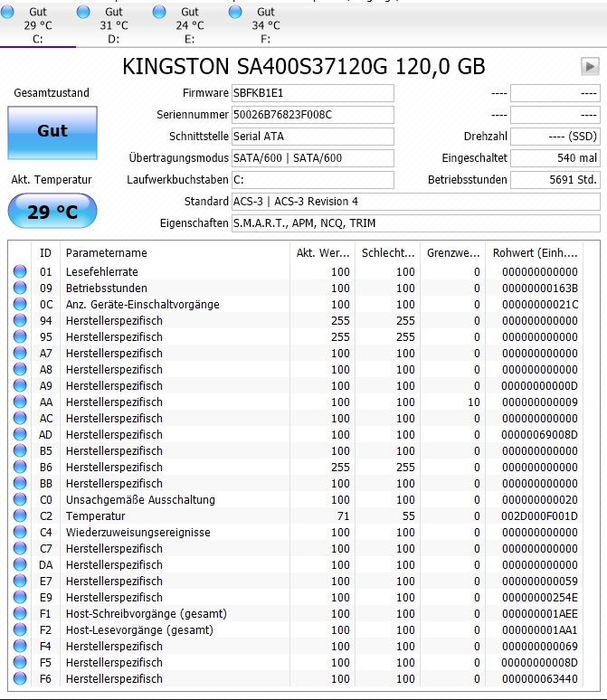
Task: Click the Drehzahl (SSD) field
Action: pos(555,137)
